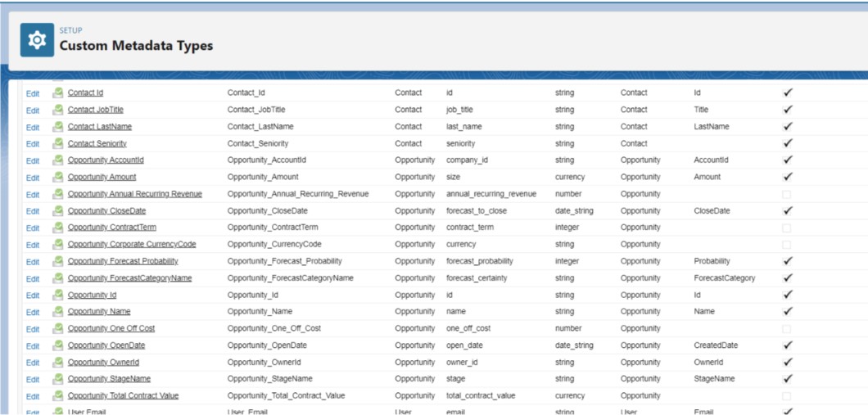Image resolution: width=868 pixels, height=415 pixels.
Task: Open the Opportunity StageName record link
Action: pos(109,378)
